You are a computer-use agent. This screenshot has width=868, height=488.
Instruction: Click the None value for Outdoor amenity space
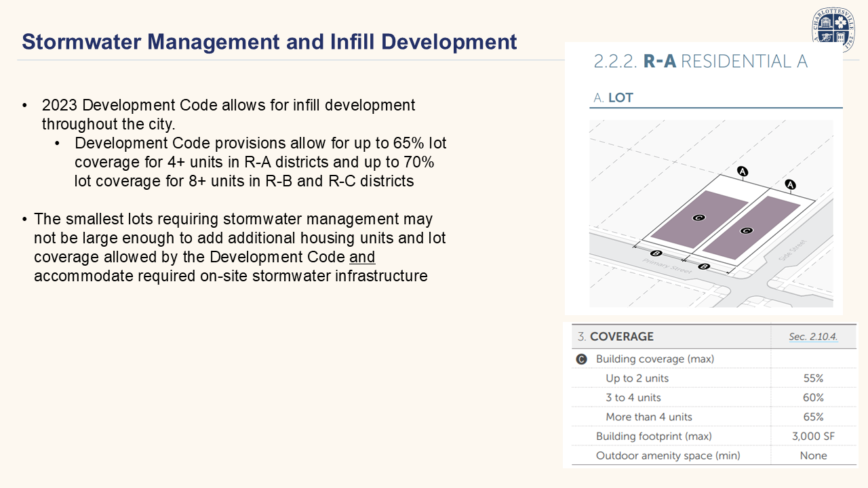pos(813,455)
